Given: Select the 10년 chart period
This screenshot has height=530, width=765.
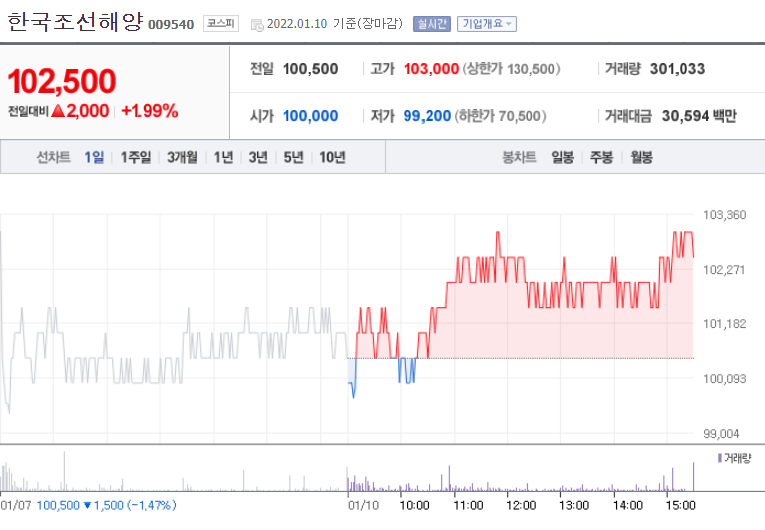Looking at the screenshot, I should [x=332, y=157].
